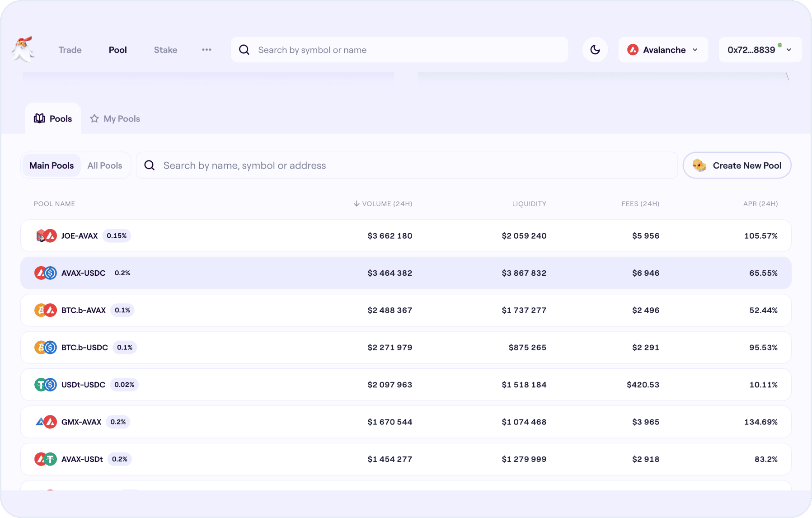The height and width of the screenshot is (518, 812).
Task: Open the GMX-AVAX pool row
Action: point(406,422)
